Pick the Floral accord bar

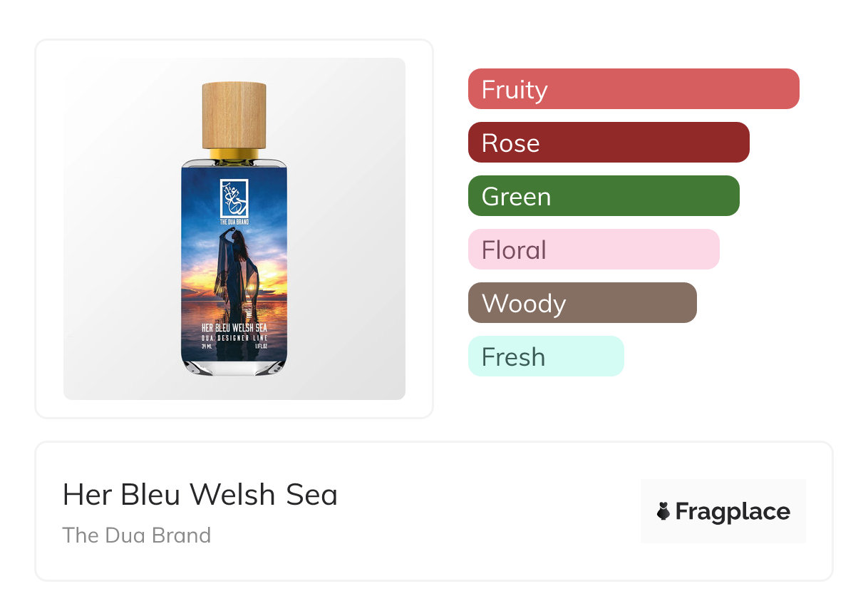(593, 250)
